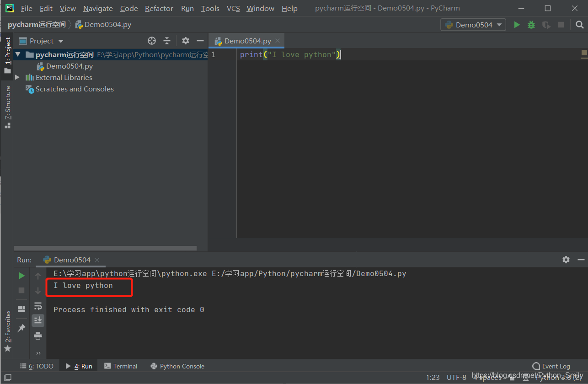Open the Window menu
Viewport: 588px width, 384px height.
pos(261,9)
